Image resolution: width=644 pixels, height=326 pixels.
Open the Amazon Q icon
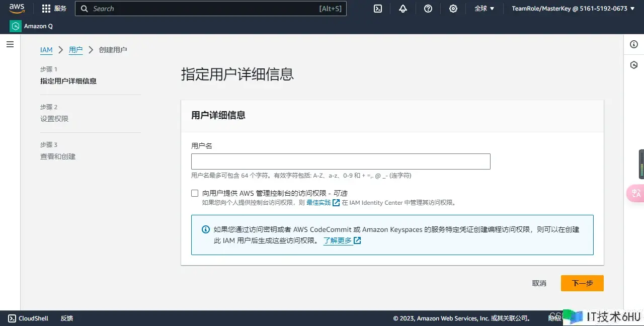click(x=16, y=26)
